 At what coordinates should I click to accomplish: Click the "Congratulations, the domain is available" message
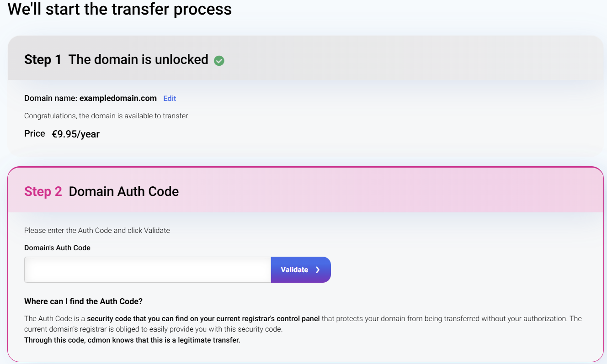106,116
